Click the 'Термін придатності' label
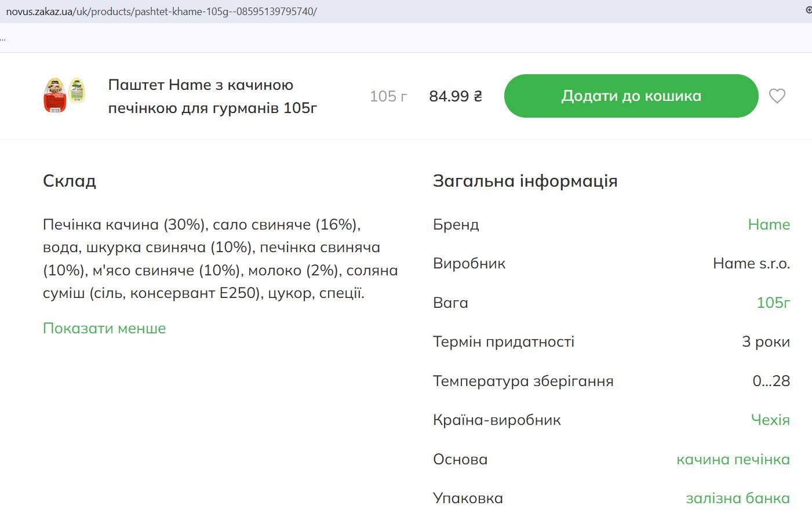The height and width of the screenshot is (520, 812). tap(504, 341)
